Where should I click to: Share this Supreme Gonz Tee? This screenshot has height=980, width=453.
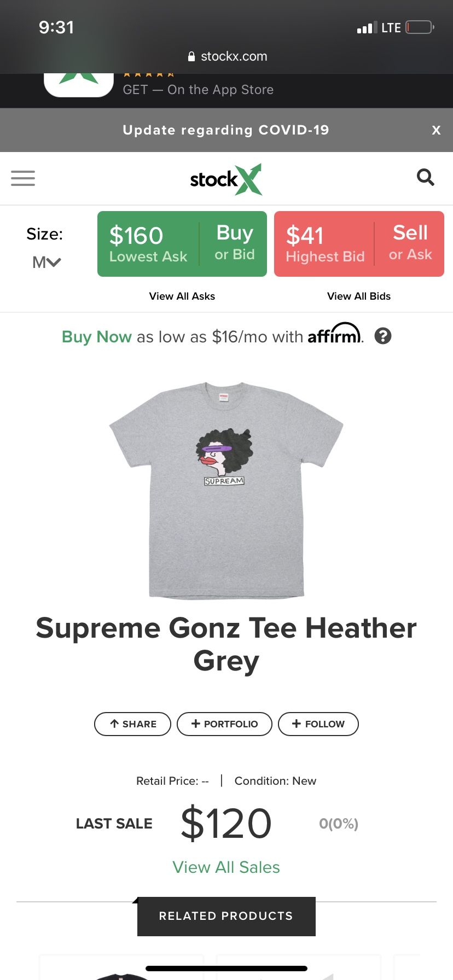click(133, 724)
